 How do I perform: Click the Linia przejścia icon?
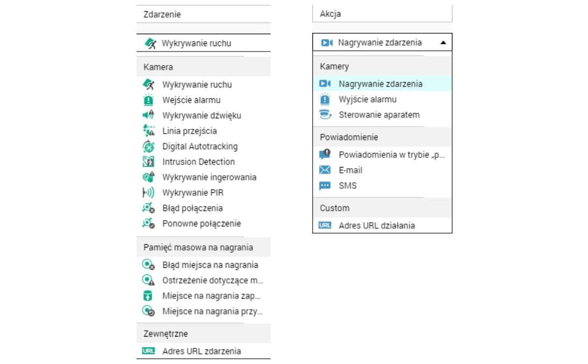pyautogui.click(x=148, y=131)
